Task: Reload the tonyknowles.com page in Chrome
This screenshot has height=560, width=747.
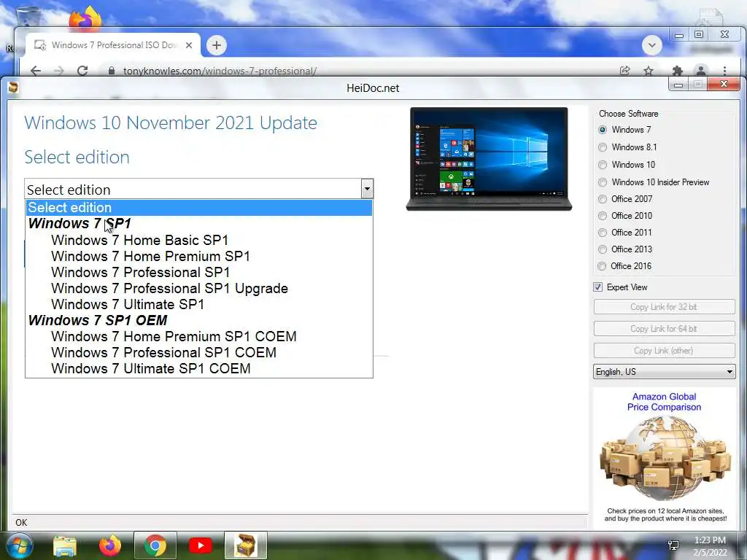Action: [82, 71]
